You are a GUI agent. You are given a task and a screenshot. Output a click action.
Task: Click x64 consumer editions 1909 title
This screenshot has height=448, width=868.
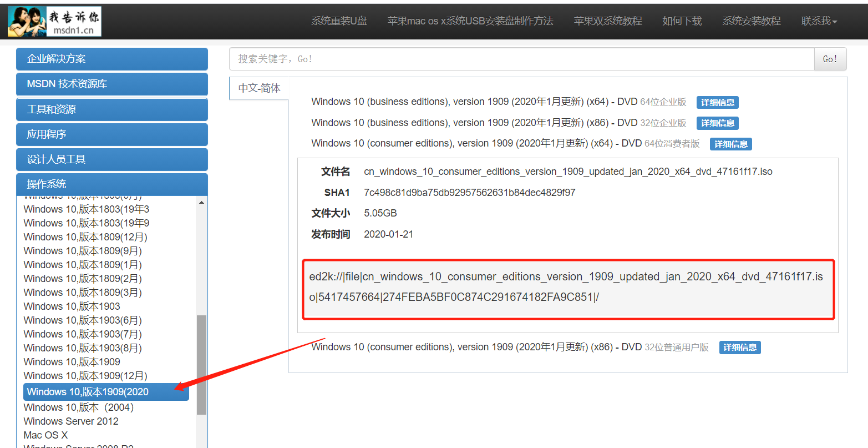(x=476, y=143)
